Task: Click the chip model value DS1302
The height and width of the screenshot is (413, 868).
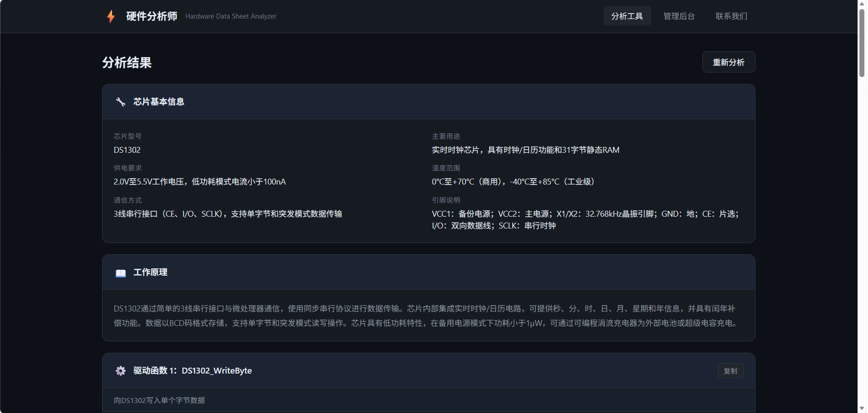Action: click(127, 150)
